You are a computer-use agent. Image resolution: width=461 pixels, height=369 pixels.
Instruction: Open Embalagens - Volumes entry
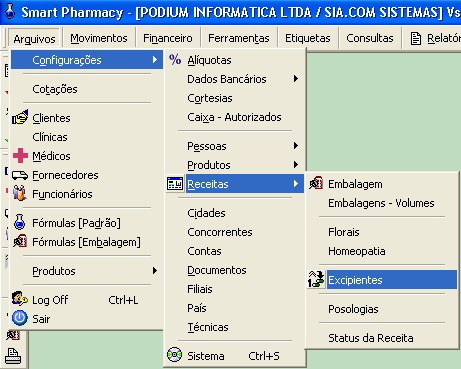point(382,203)
